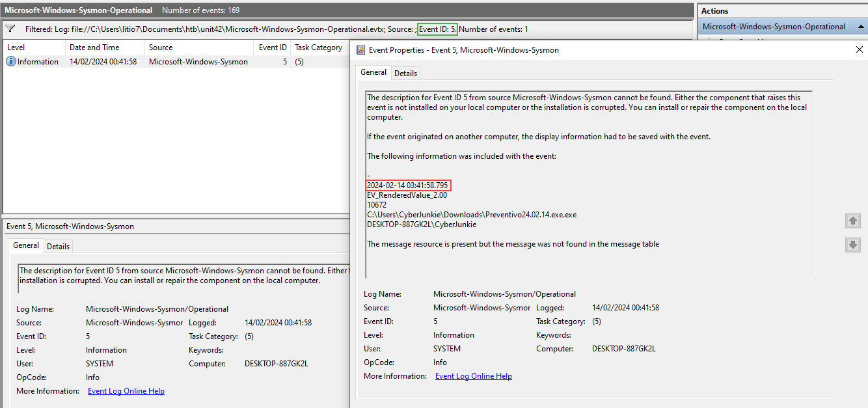Open Event Log Online Help link in dialog
Viewport: 868px width, 408px height.
tap(474, 376)
